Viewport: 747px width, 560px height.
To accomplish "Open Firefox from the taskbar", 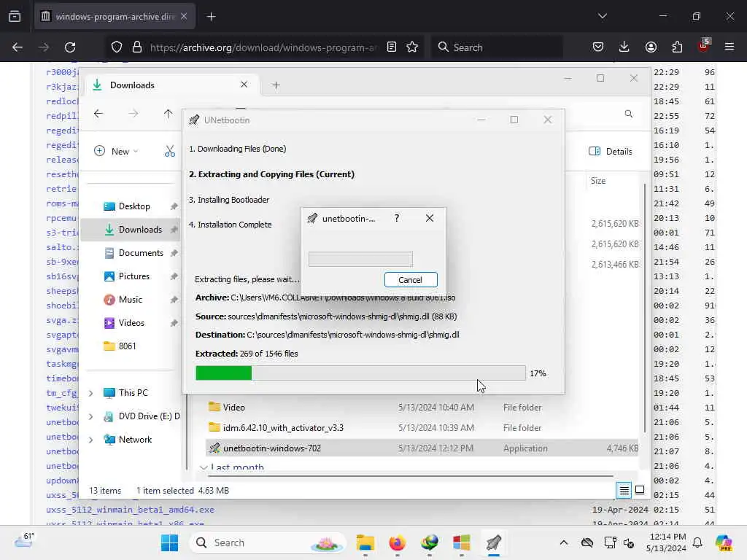I will (397, 542).
